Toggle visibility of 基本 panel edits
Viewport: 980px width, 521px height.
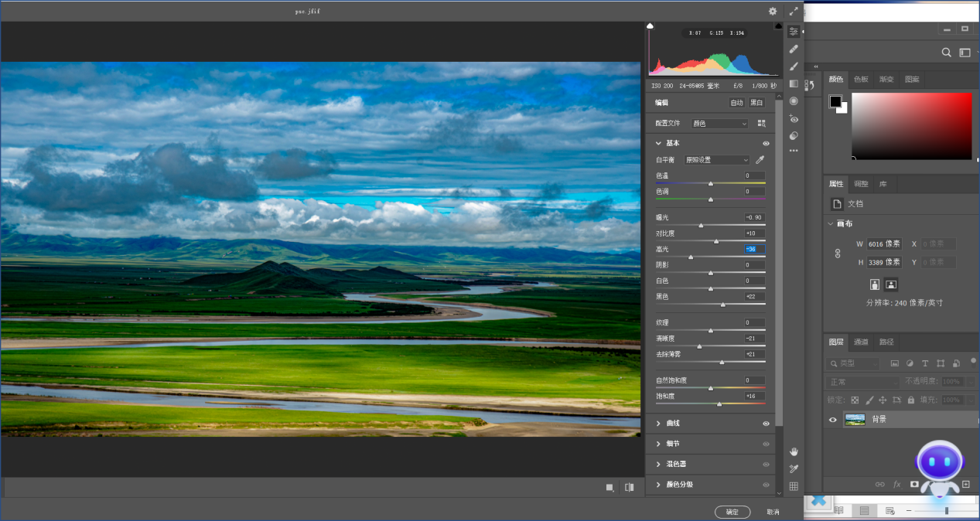766,144
